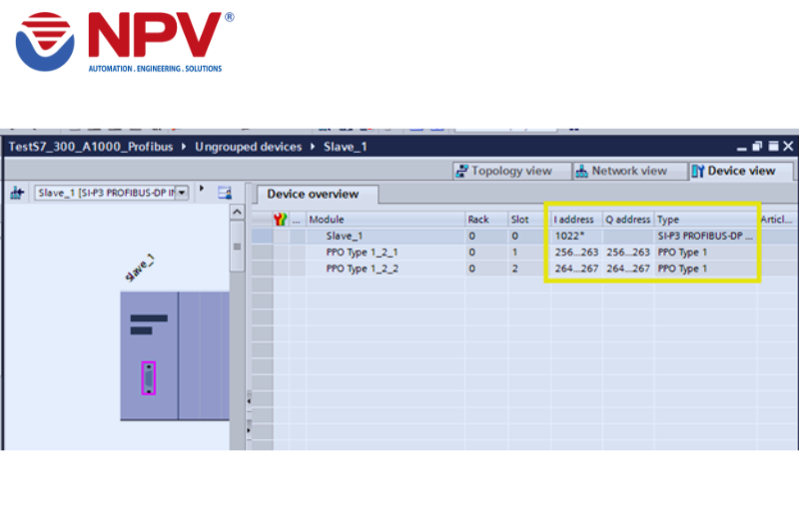Click the I address column header
This screenshot has width=799, height=532.
[x=574, y=219]
